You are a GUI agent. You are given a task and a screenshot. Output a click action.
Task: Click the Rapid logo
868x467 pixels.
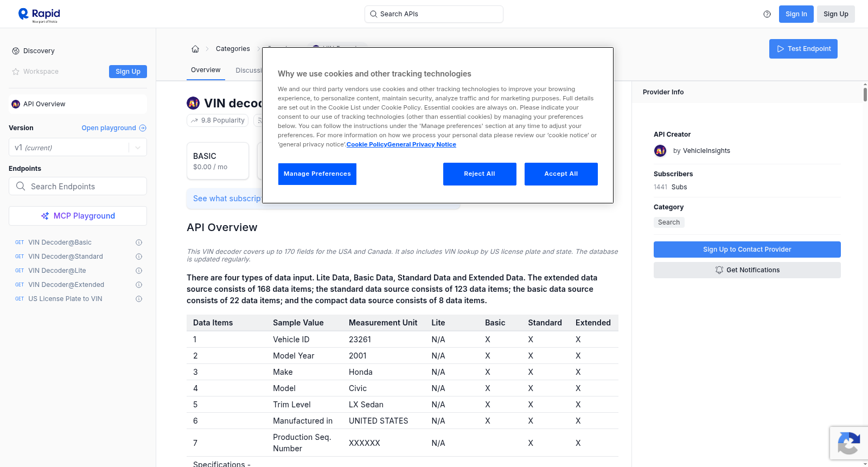pyautogui.click(x=39, y=15)
